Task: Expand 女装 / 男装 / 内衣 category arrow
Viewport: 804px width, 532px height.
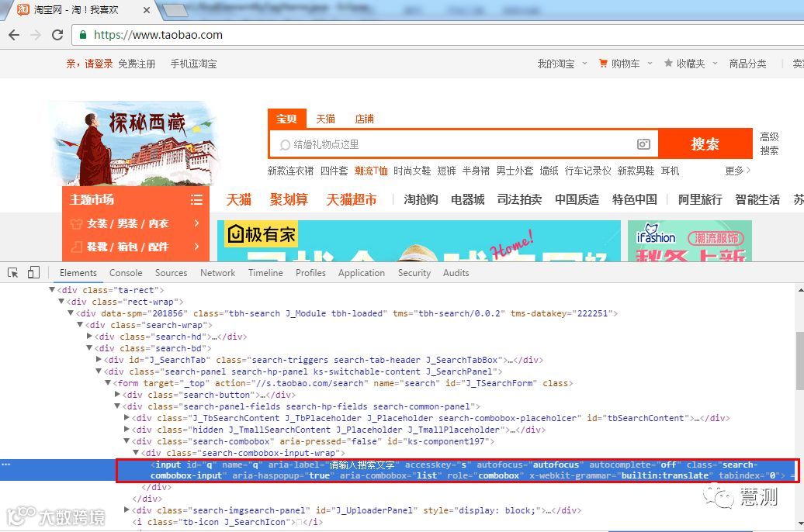Action: click(x=196, y=223)
